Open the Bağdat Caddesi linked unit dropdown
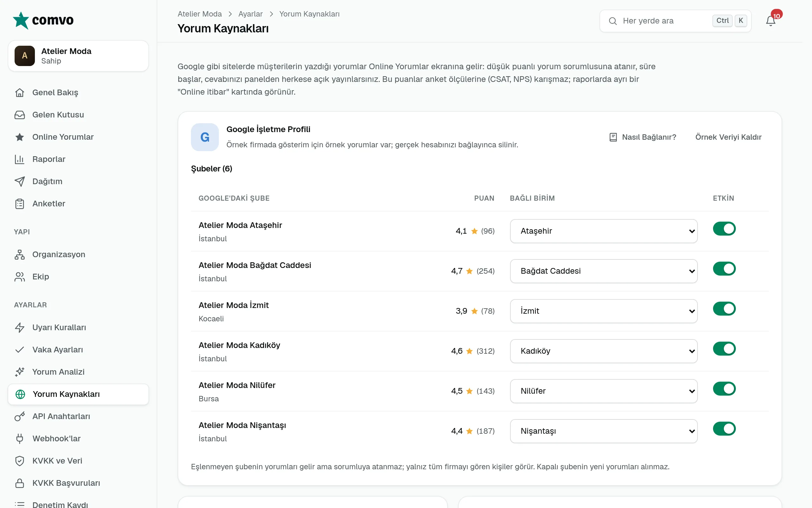Viewport: 812px width, 508px height. 604,271
